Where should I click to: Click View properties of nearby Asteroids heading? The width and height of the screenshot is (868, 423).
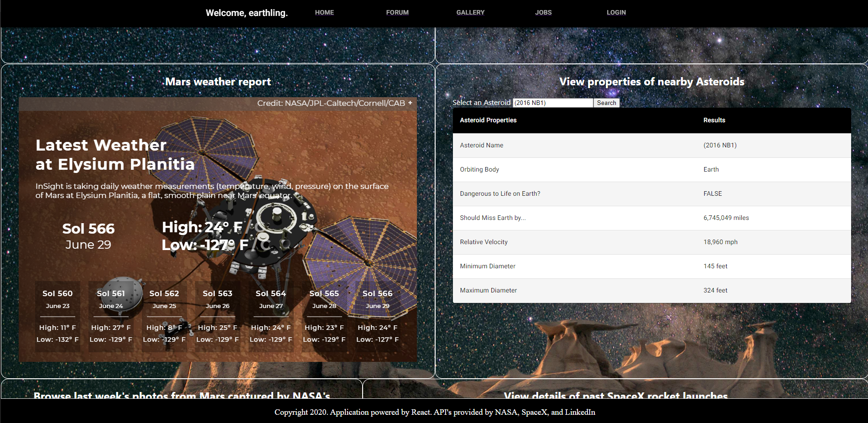tap(652, 82)
